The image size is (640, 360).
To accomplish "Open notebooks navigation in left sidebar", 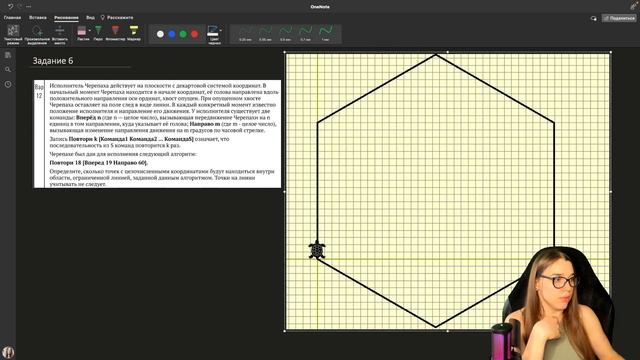I will (x=8, y=55).
